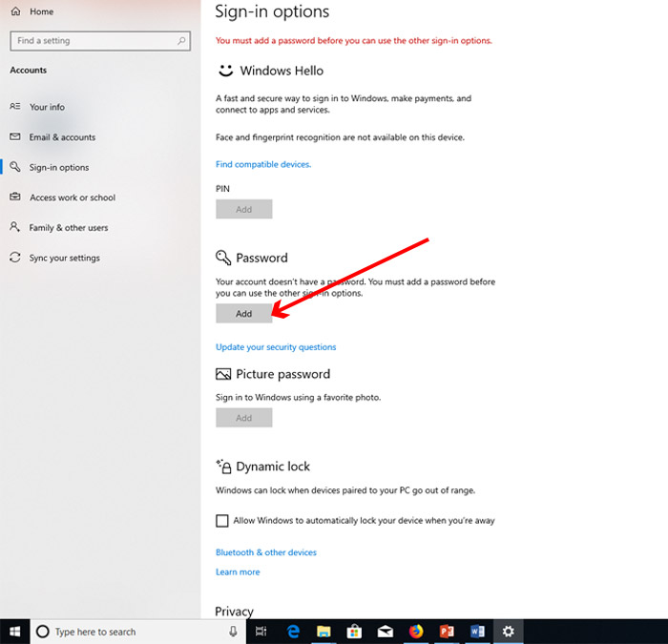Click the Access work or school briefcase icon
This screenshot has width=668, height=644.
pyautogui.click(x=15, y=197)
